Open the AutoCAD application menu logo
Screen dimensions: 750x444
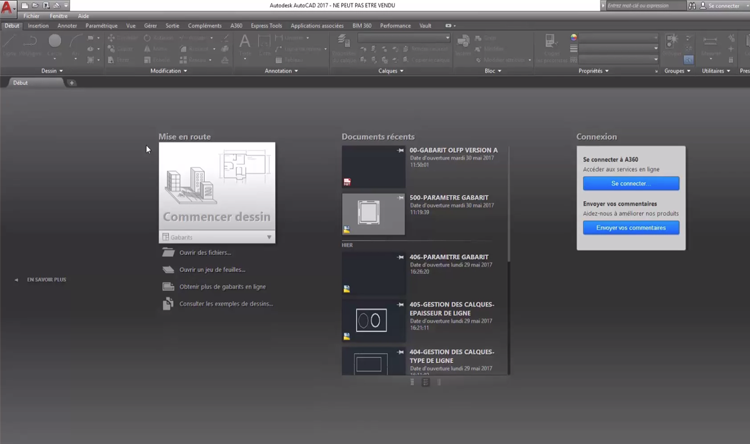coord(7,7)
